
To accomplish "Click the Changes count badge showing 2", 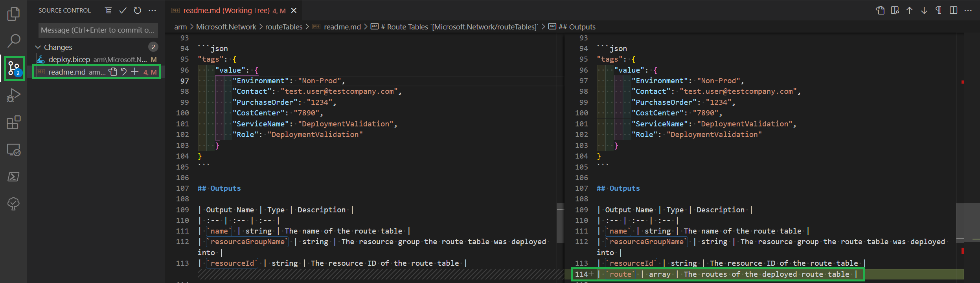I will pos(153,47).
